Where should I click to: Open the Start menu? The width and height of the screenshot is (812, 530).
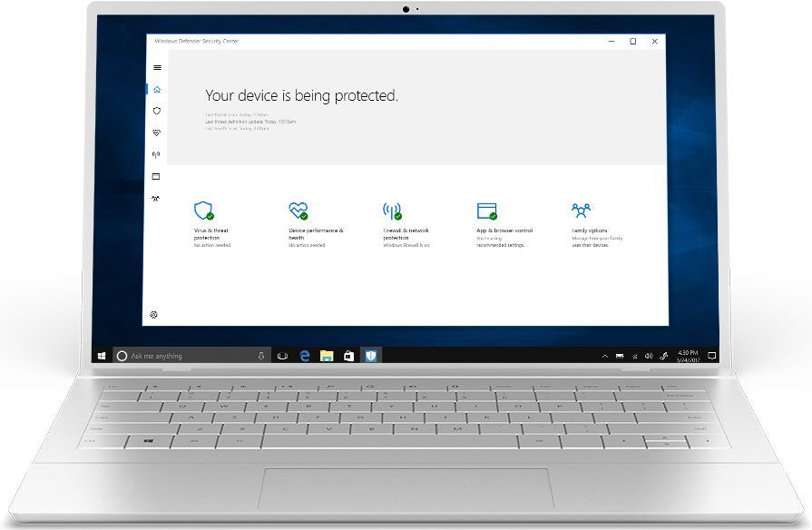coord(101,356)
